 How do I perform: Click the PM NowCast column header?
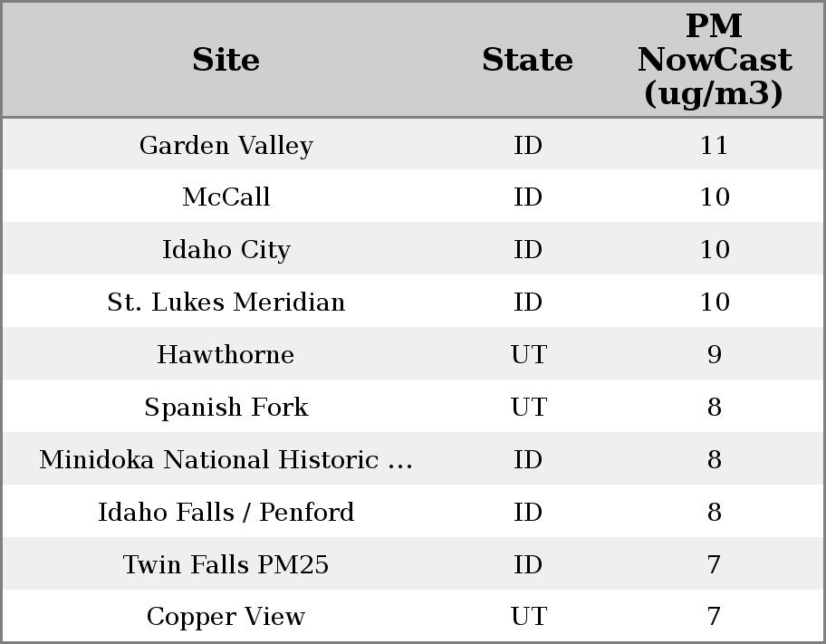pos(714,60)
